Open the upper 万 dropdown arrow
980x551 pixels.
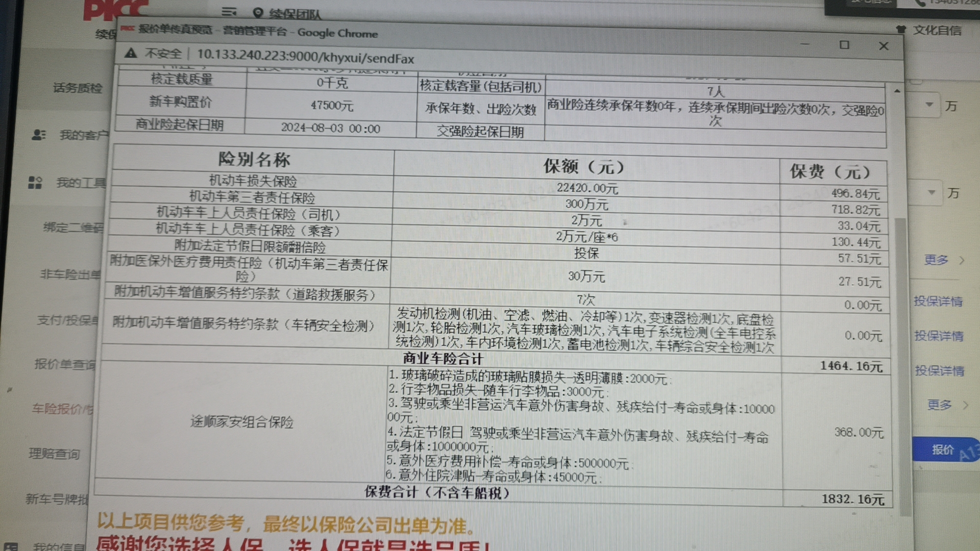[929, 105]
